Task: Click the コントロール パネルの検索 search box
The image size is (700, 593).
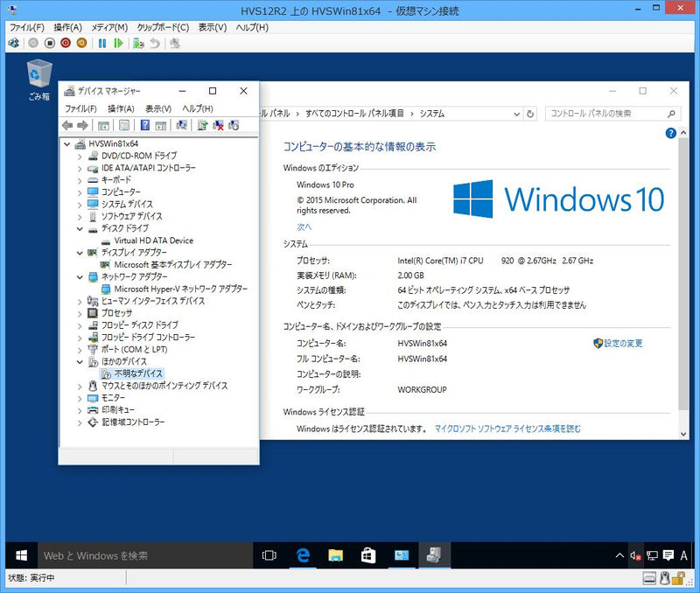Action: [612, 114]
